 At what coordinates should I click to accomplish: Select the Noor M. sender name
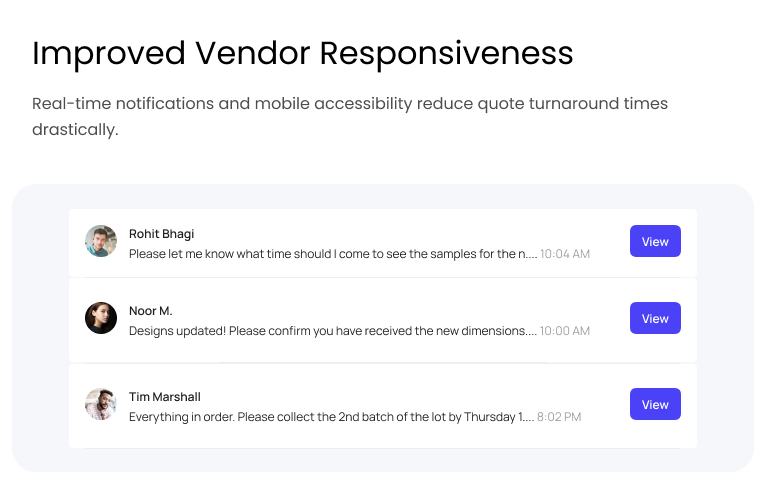pos(151,311)
